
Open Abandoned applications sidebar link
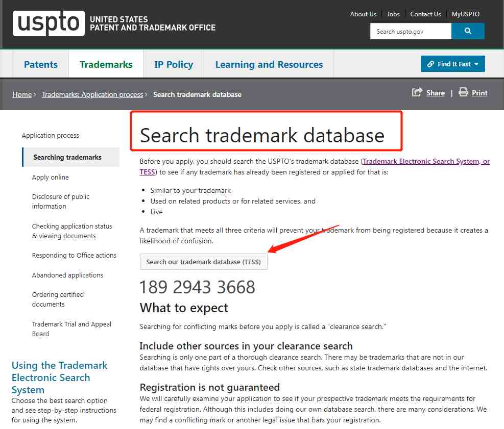67,275
